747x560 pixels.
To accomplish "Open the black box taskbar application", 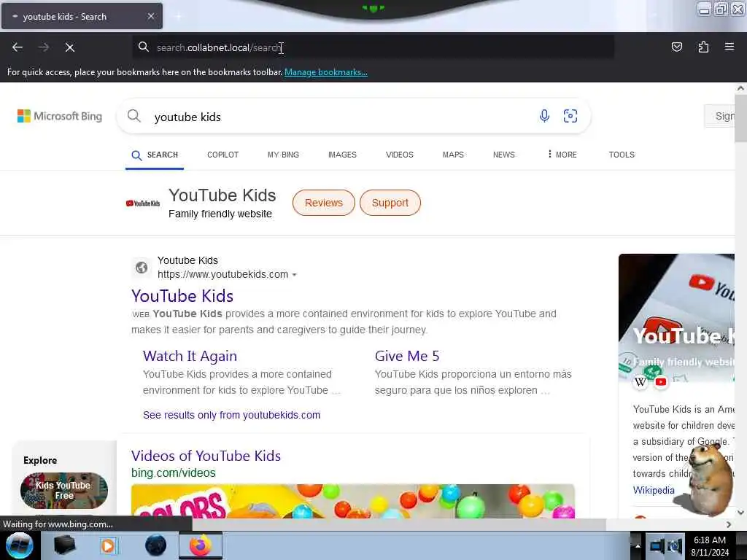I will coord(64,545).
